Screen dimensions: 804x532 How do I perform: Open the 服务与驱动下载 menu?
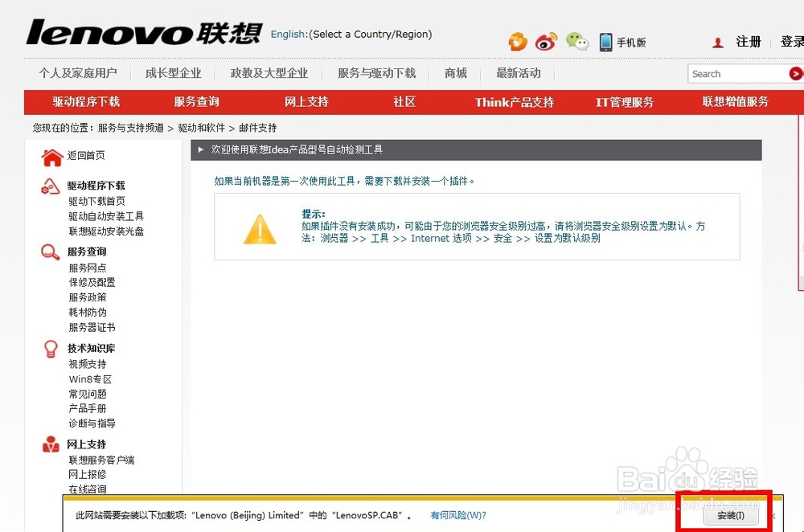(376, 73)
